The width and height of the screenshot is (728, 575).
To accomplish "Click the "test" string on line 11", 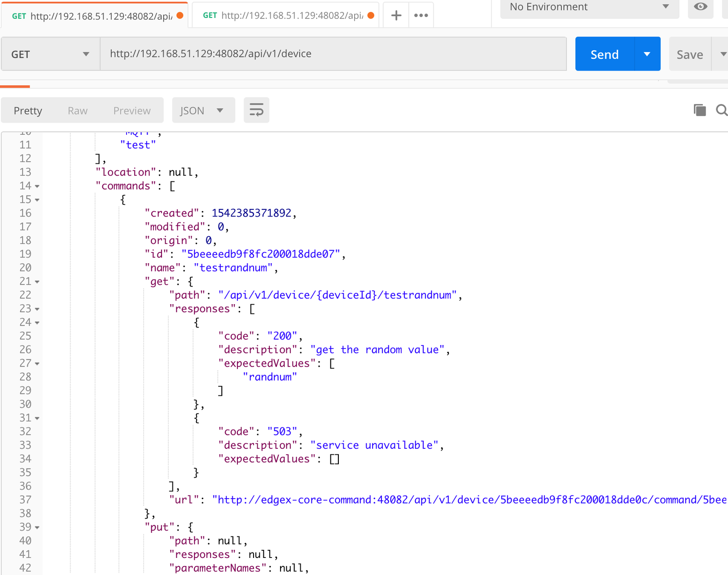I will click(x=138, y=145).
